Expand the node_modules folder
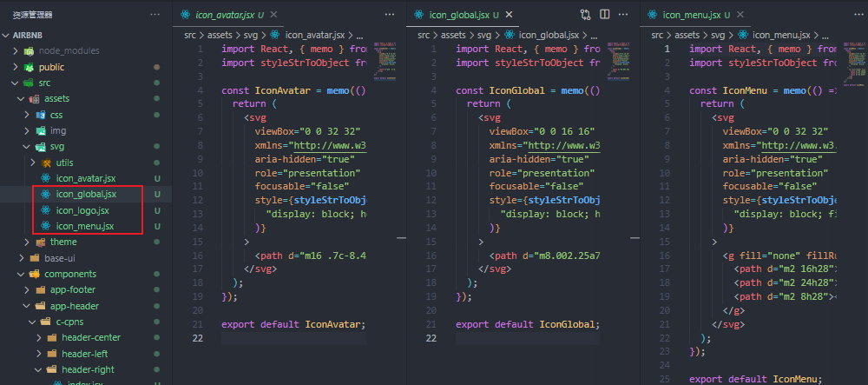The height and width of the screenshot is (385, 868). (16, 51)
